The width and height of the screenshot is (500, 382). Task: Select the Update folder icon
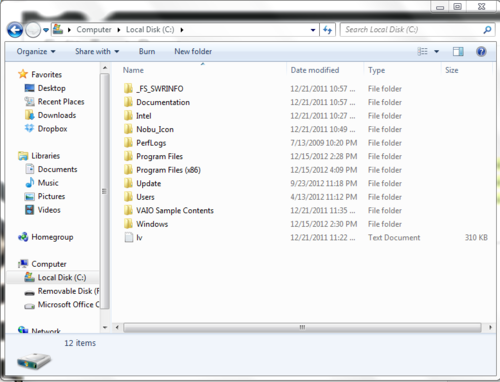128,183
